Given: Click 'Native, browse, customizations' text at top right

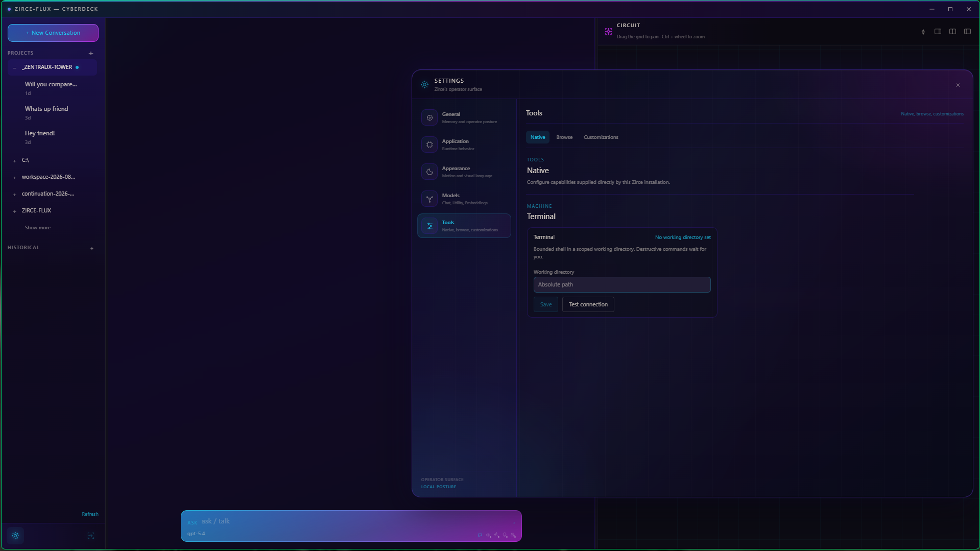Looking at the screenshot, I should [932, 114].
